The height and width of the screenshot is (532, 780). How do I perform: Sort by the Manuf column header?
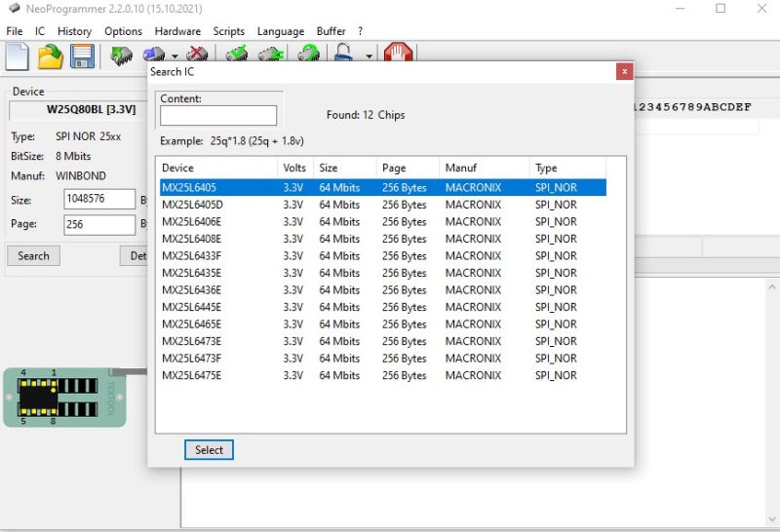click(x=485, y=168)
